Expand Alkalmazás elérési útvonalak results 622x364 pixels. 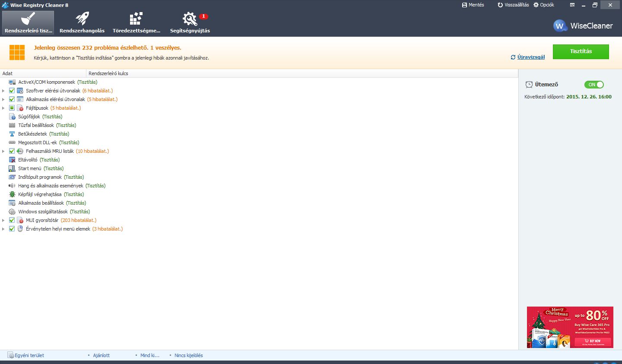coord(3,99)
